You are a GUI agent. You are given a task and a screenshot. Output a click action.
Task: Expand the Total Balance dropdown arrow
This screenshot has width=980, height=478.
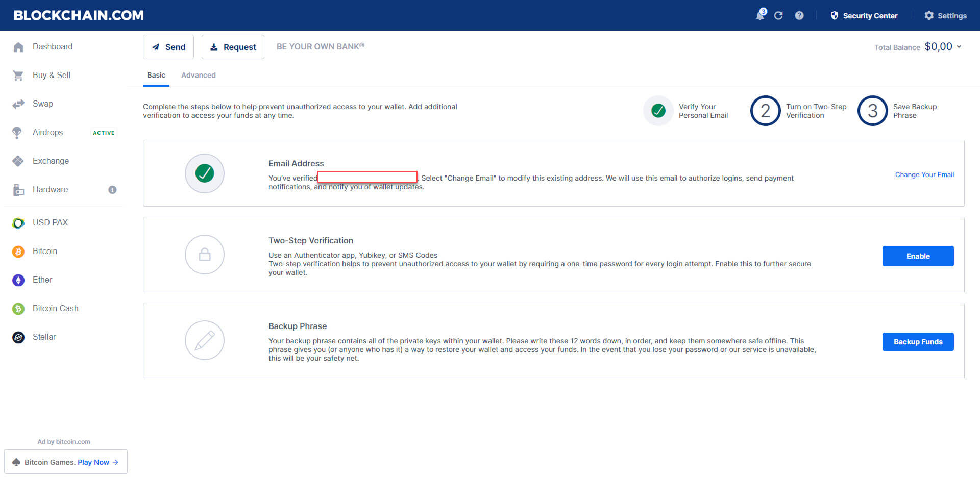pyautogui.click(x=959, y=47)
